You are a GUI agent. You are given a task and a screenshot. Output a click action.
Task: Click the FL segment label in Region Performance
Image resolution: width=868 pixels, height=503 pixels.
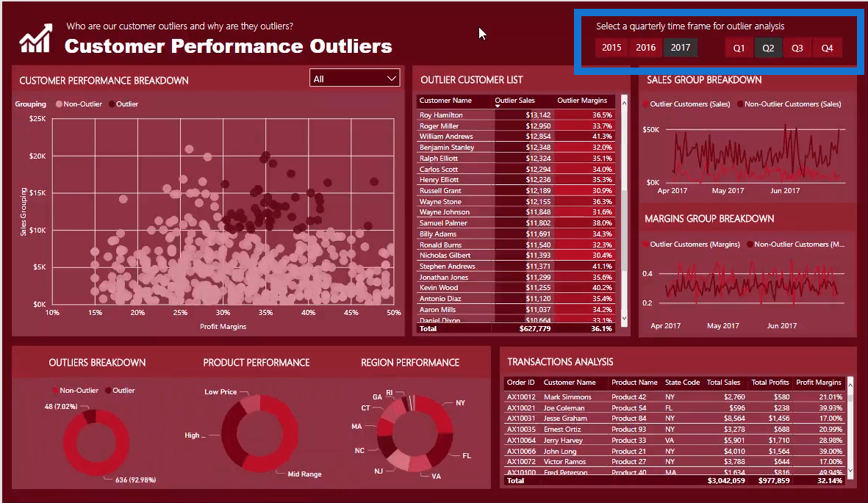pyautogui.click(x=467, y=456)
